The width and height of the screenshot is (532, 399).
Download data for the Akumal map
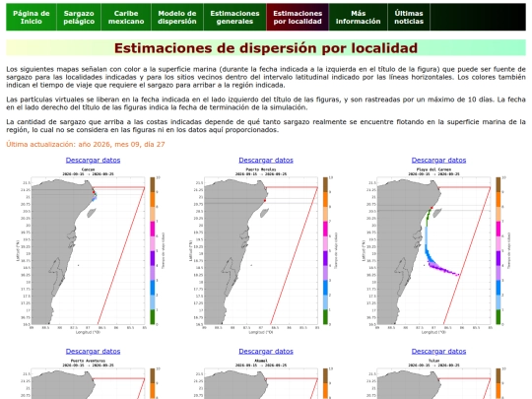[x=266, y=352]
